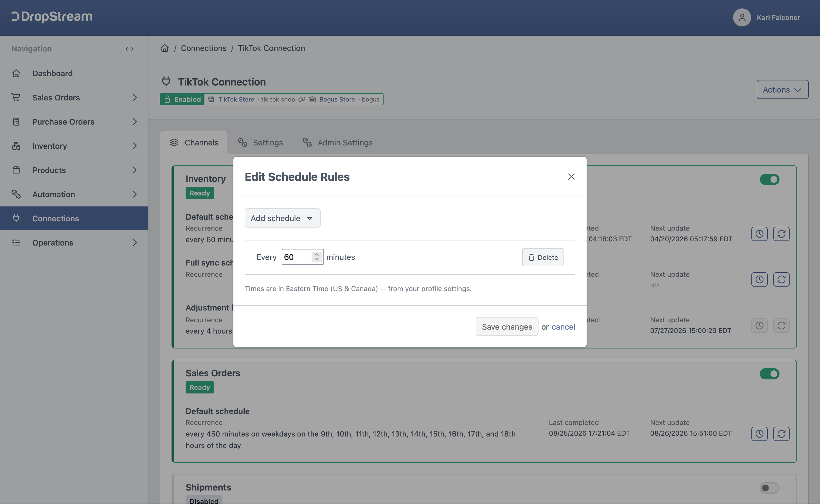820x504 pixels.
Task: Open Operations in the navigation
Action: [74, 242]
